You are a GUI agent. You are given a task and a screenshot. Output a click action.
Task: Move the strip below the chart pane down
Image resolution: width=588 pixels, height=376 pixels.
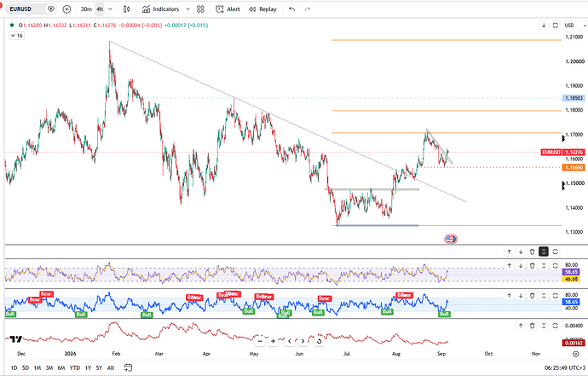(x=521, y=252)
